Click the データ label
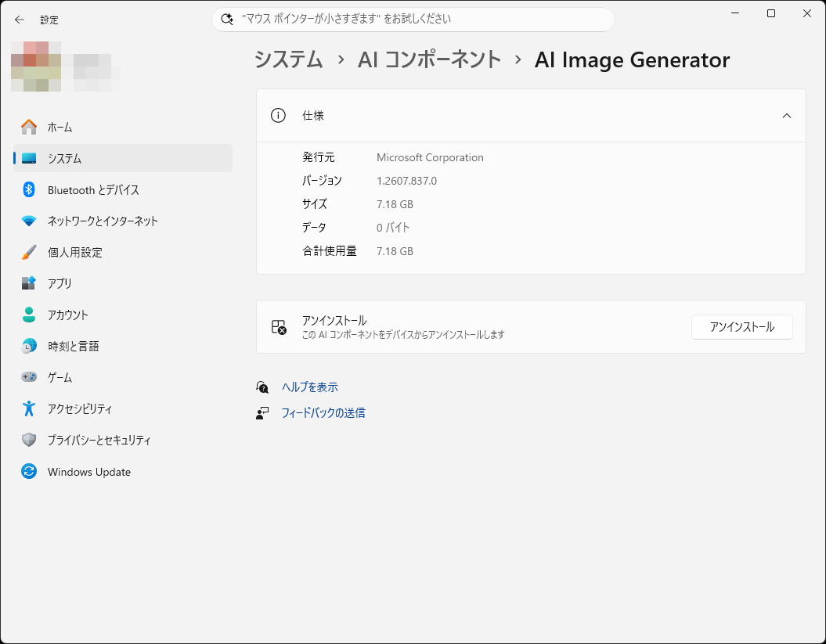 click(314, 228)
